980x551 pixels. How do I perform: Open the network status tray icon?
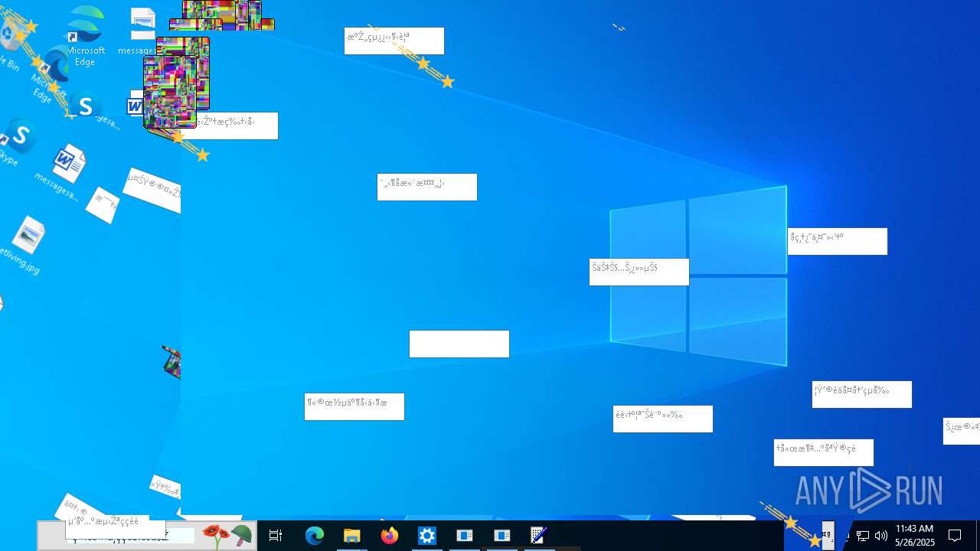862,536
